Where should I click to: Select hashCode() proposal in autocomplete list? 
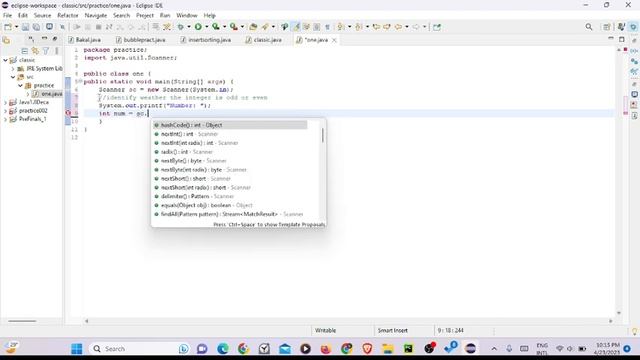click(x=230, y=125)
